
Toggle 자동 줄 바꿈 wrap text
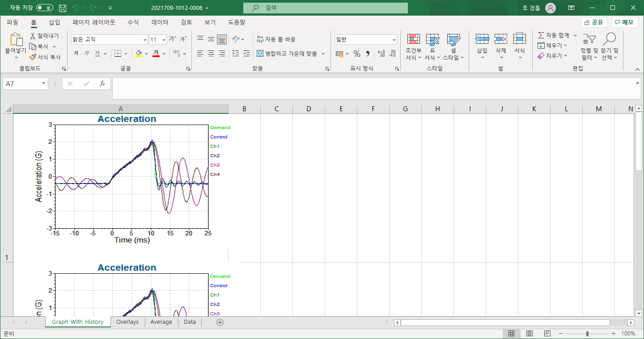tap(276, 39)
